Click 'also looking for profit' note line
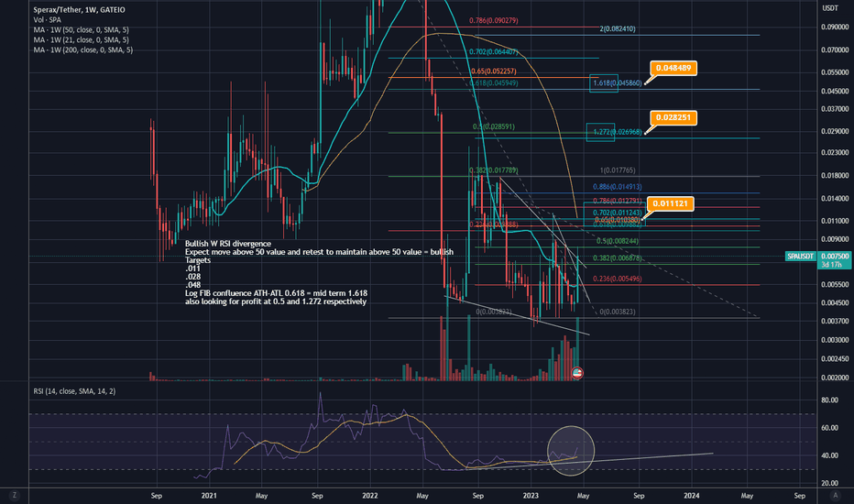854x504 pixels. (x=275, y=301)
